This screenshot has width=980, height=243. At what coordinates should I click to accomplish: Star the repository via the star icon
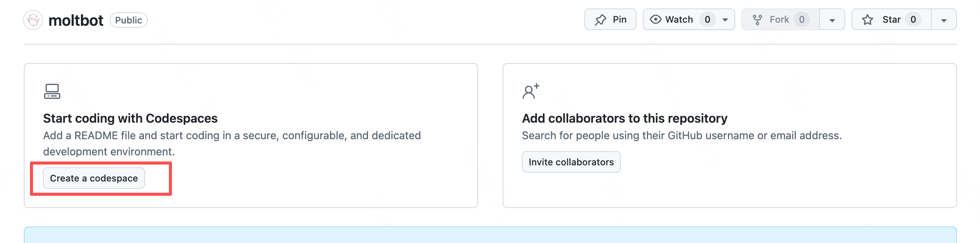[x=868, y=20]
